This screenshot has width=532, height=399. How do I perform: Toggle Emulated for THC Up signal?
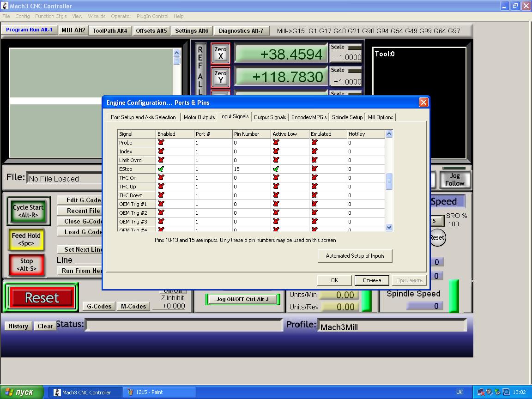314,187
